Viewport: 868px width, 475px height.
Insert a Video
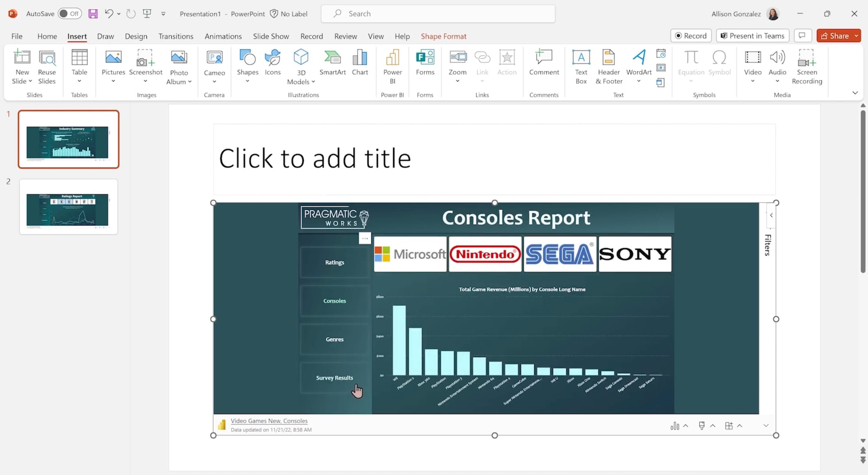click(x=753, y=66)
